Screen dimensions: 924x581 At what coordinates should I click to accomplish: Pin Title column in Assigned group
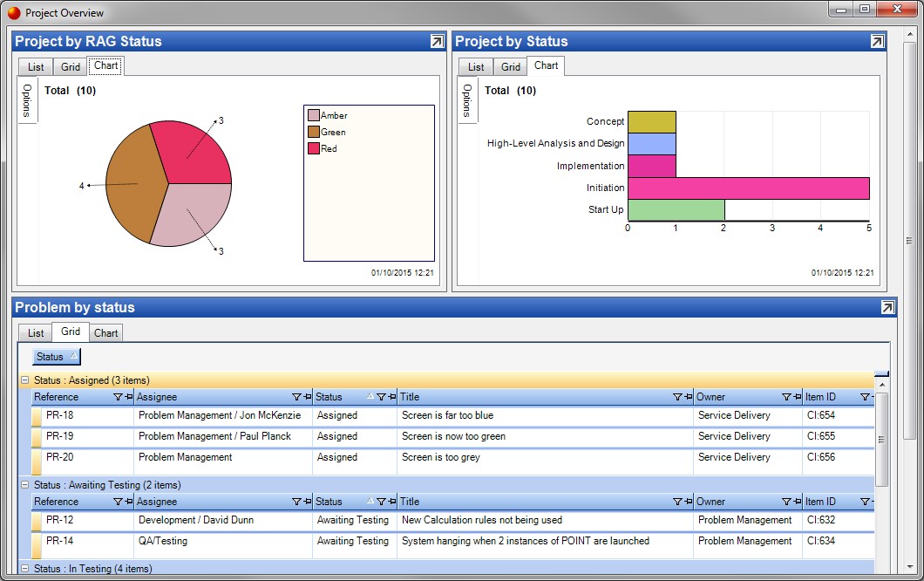pos(689,397)
